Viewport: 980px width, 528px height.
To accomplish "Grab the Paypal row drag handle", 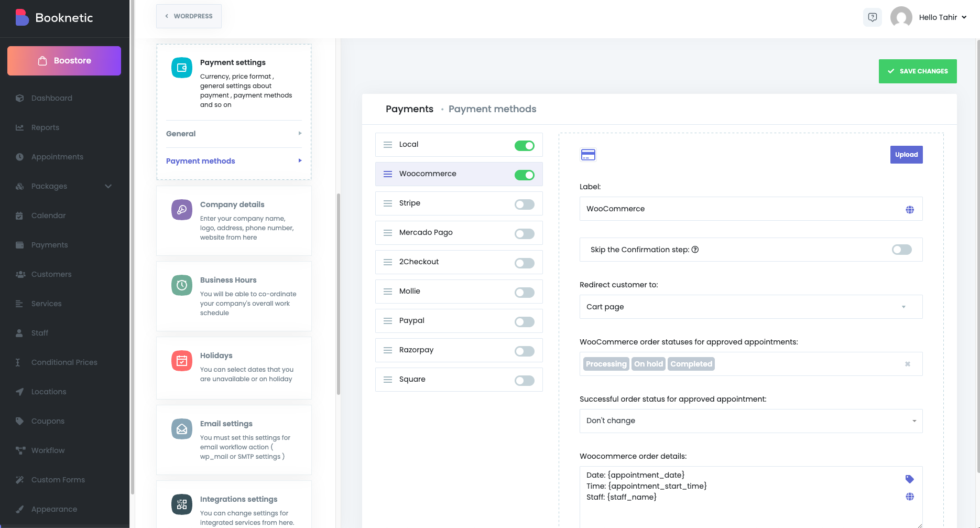I will [x=388, y=321].
